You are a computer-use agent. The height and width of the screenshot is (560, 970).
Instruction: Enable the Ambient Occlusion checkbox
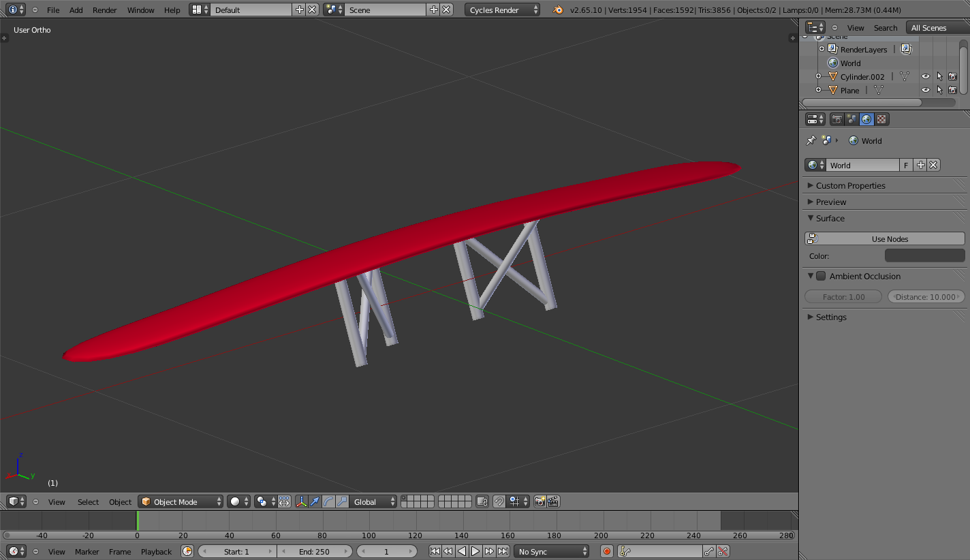click(x=821, y=276)
